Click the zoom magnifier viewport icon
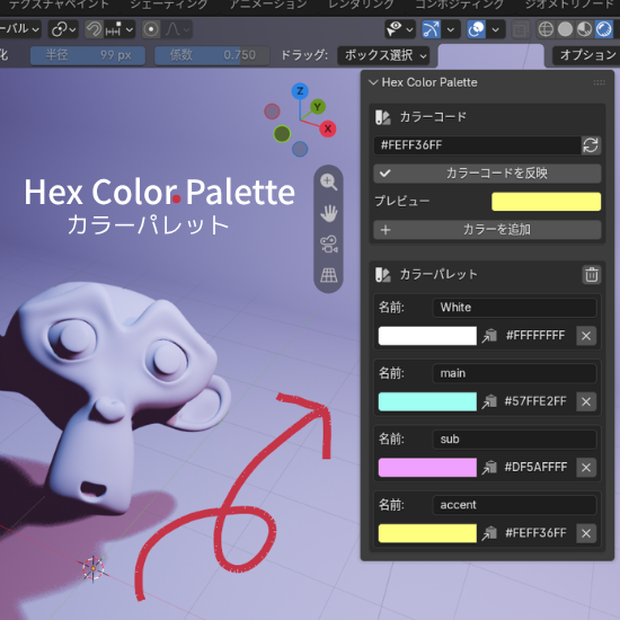 [x=329, y=182]
